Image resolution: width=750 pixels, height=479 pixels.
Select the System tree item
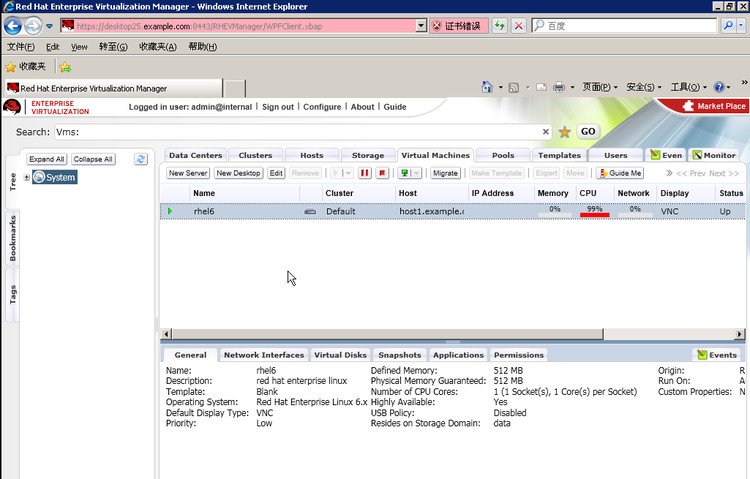55,177
